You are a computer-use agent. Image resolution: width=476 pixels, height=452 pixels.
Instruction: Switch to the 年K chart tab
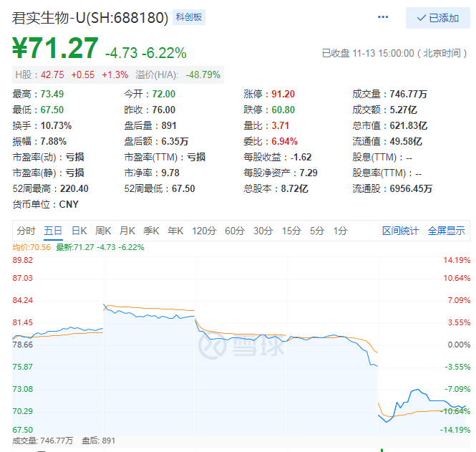[x=175, y=231]
